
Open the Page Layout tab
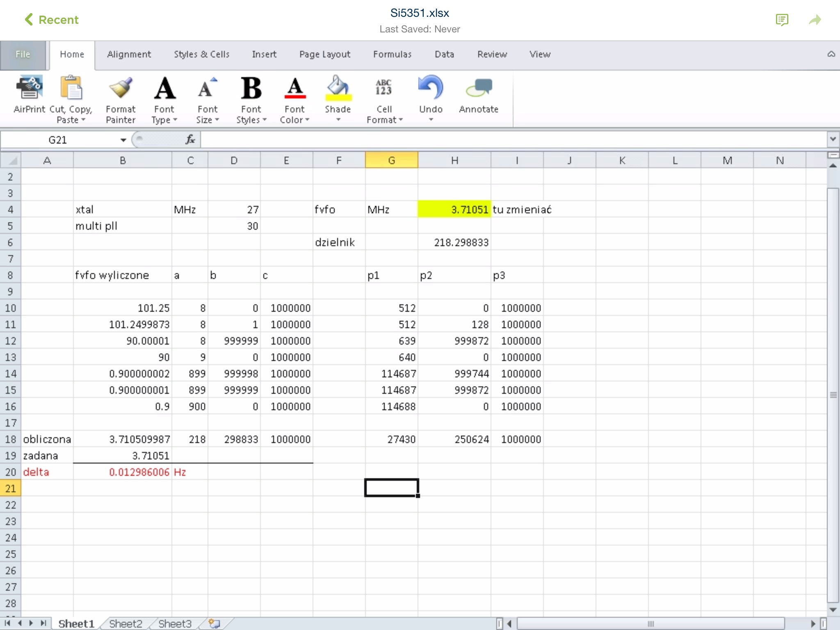coord(324,54)
